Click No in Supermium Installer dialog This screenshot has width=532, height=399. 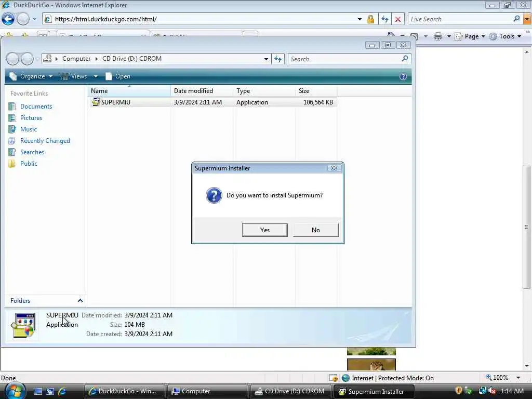tap(315, 230)
